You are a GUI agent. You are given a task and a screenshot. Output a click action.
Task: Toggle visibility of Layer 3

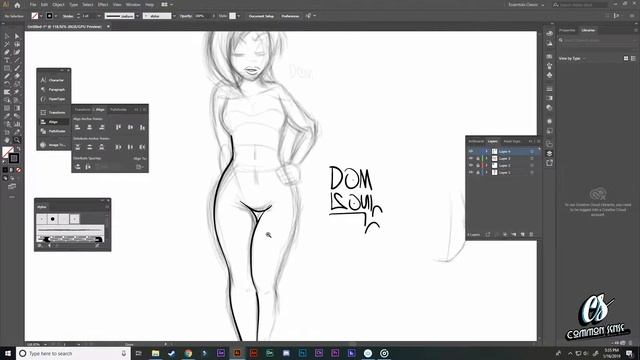[471, 158]
